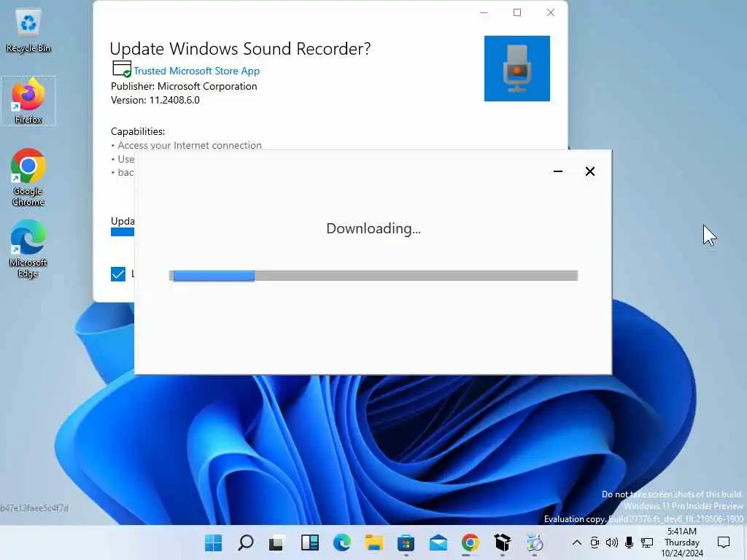Image resolution: width=747 pixels, height=560 pixels.
Task: Minimize the Downloading dialog
Action: 558,171
